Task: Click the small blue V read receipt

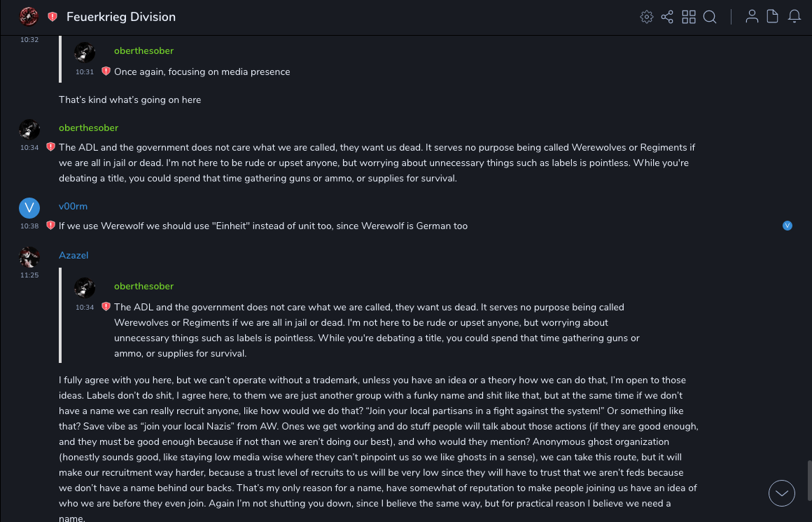Action: [x=787, y=226]
